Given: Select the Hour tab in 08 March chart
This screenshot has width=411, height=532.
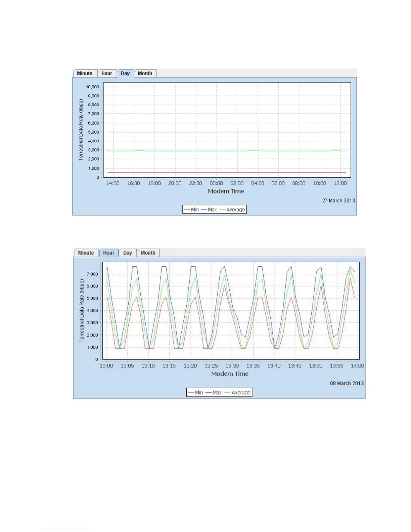Looking at the screenshot, I should pos(109,253).
